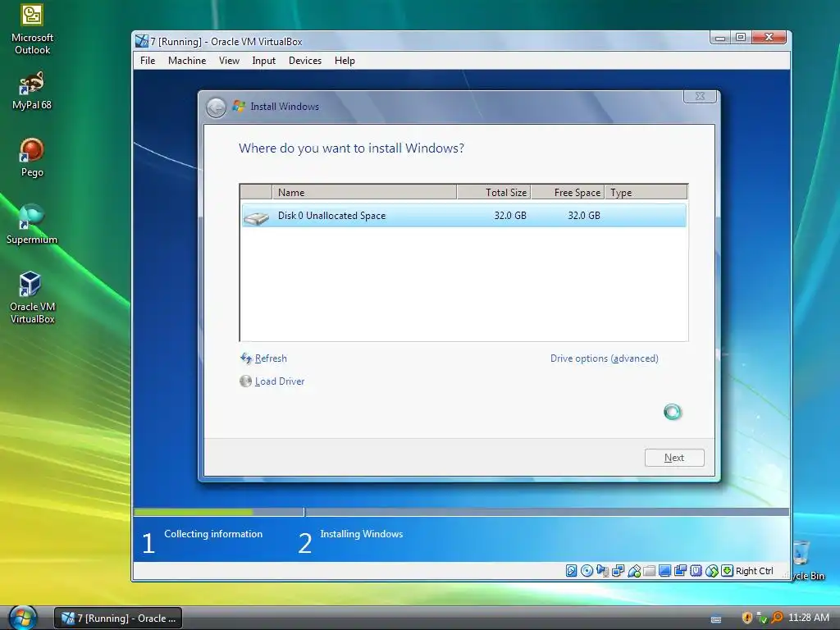Click the Total Size column header
This screenshot has height=630, width=840.
[x=494, y=192]
